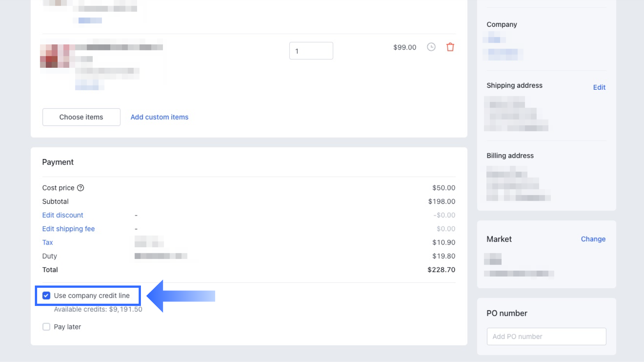Enable the Pay later checkbox
Image resolution: width=644 pixels, height=362 pixels.
[46, 327]
